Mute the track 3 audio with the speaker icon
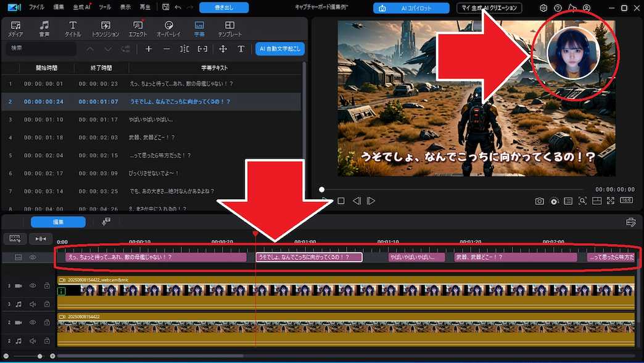Viewport: 644px width, 363px height. [33, 304]
